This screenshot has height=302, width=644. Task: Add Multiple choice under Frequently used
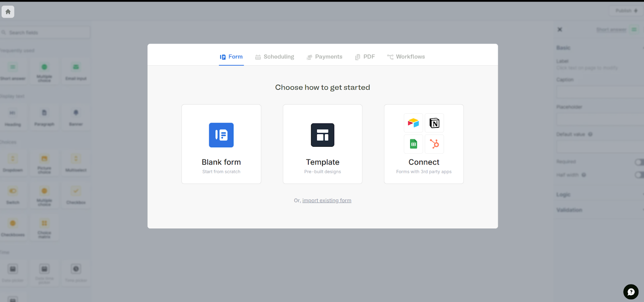(x=44, y=71)
